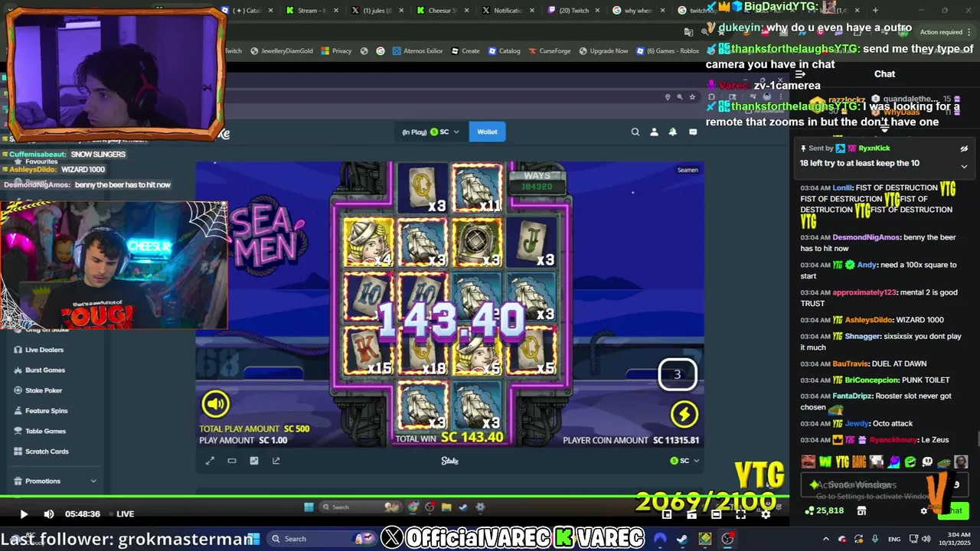This screenshot has width=980, height=551.
Task: Hide the pinned message from RyxnKick
Action: pyautogui.click(x=964, y=148)
